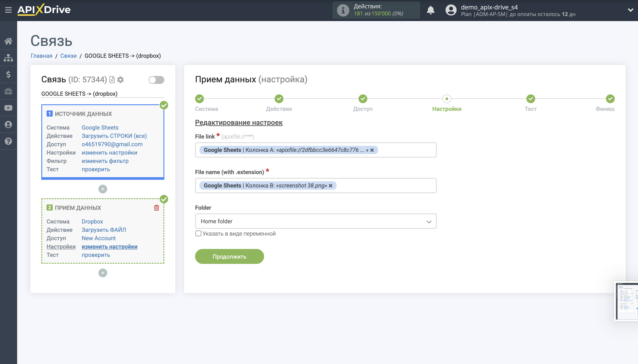Viewport: 638px width, 364px height.
Task: Expand the account menu chevron top right
Action: (x=631, y=10)
